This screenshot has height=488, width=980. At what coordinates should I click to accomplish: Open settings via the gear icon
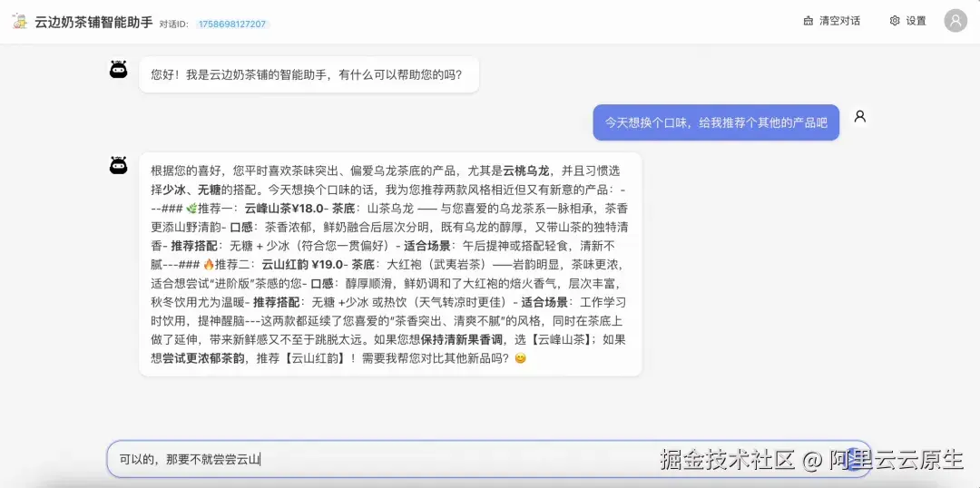(895, 21)
